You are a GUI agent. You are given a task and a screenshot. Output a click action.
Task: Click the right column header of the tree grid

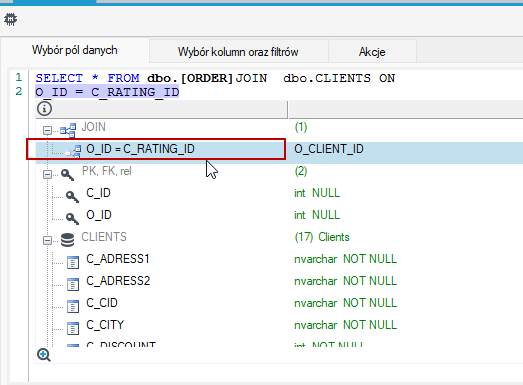(x=406, y=109)
